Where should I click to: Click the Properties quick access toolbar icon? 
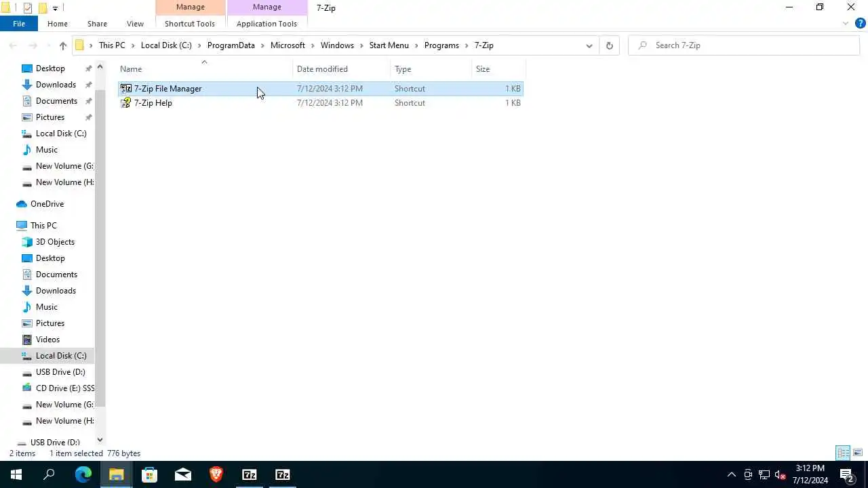(x=28, y=8)
